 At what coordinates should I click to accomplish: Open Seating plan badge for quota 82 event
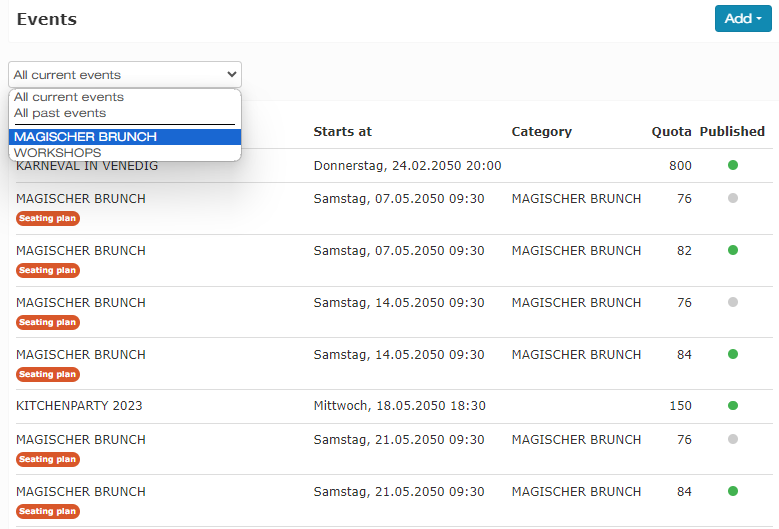point(48,270)
